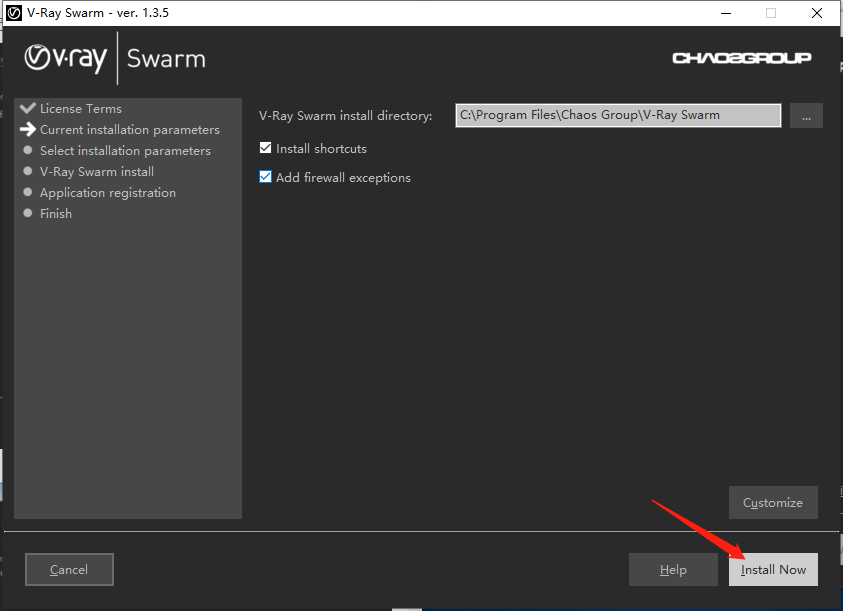This screenshot has width=843, height=611.
Task: Click the V-Ray title bar app icon
Action: [x=14, y=13]
